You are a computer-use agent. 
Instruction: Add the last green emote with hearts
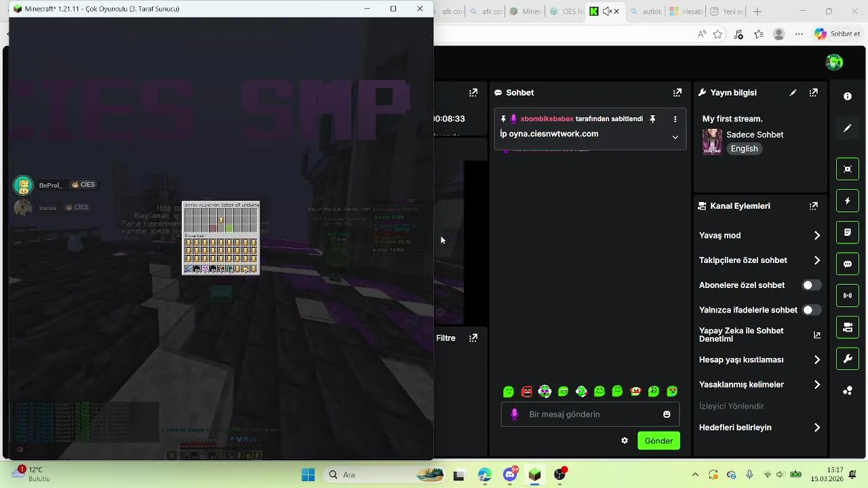coord(672,391)
